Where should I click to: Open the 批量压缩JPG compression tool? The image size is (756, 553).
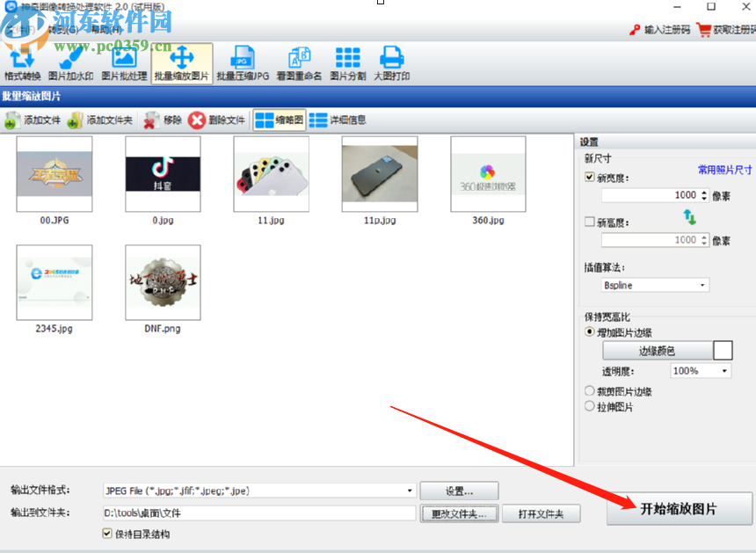(x=243, y=63)
